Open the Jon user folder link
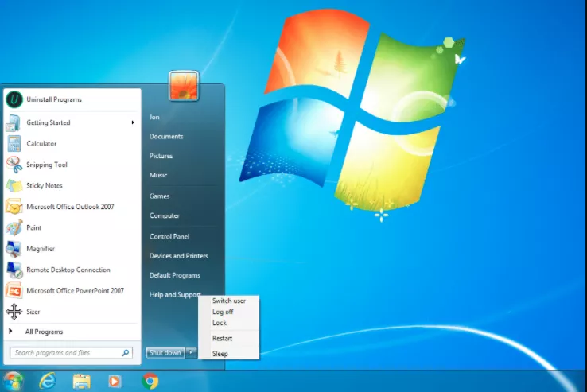 tap(154, 117)
